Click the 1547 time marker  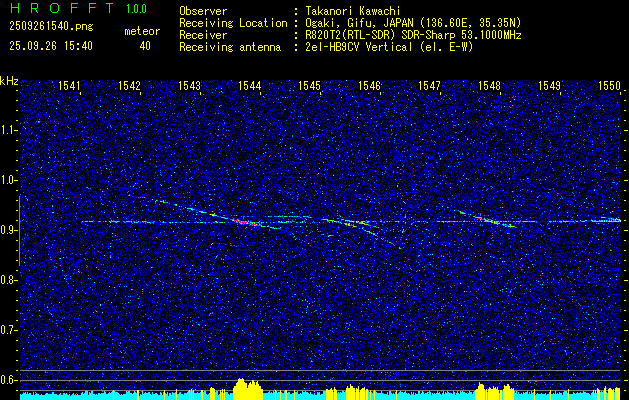coord(429,85)
